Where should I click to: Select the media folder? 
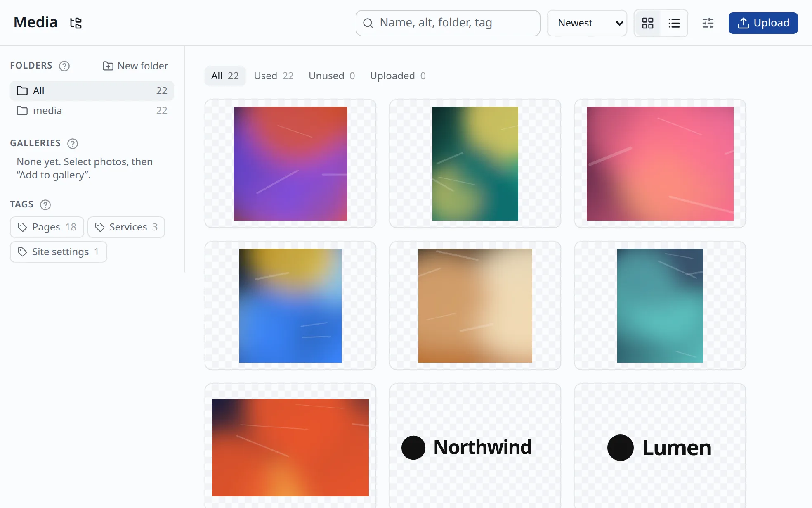[92, 111]
